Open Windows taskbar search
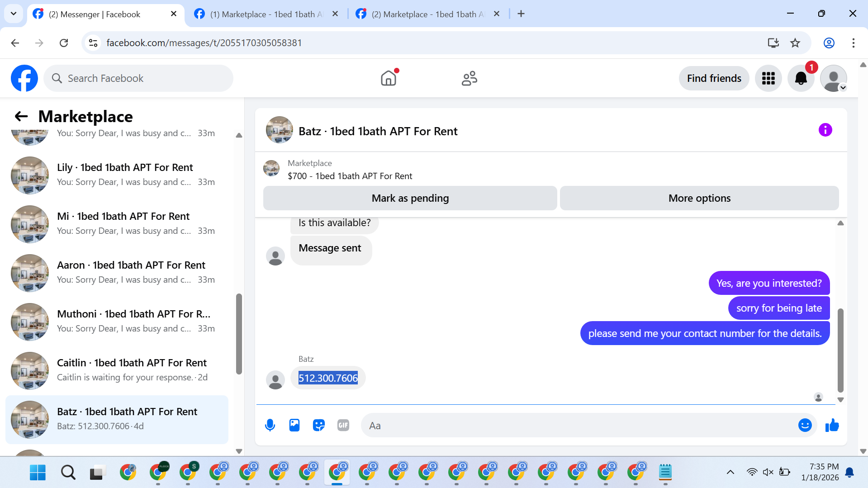Screen dimensions: 868x488 coord(68,473)
